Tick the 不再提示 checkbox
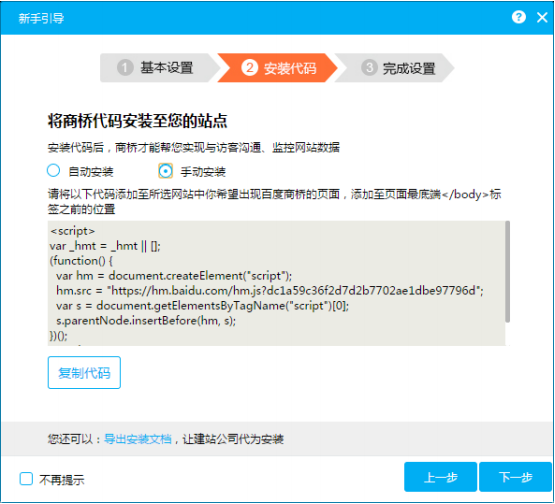This screenshot has height=504, width=555. (x=26, y=479)
